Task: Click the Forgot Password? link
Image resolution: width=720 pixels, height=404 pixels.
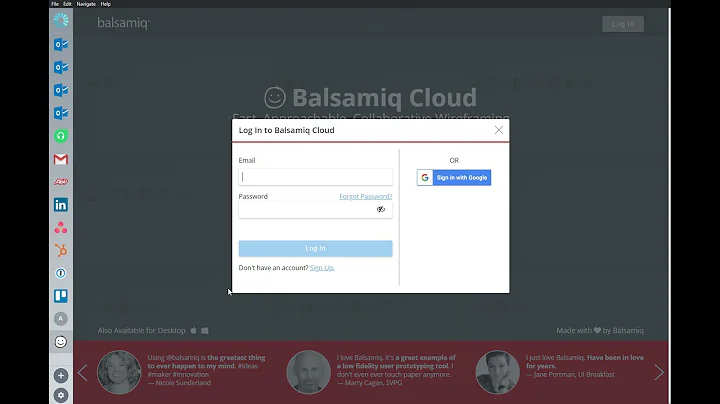Action: [366, 196]
